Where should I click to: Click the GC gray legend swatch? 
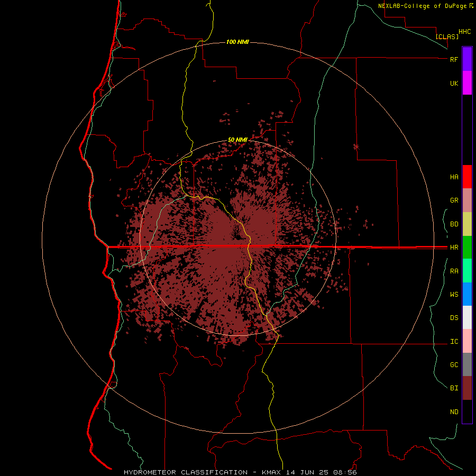pos(467,364)
